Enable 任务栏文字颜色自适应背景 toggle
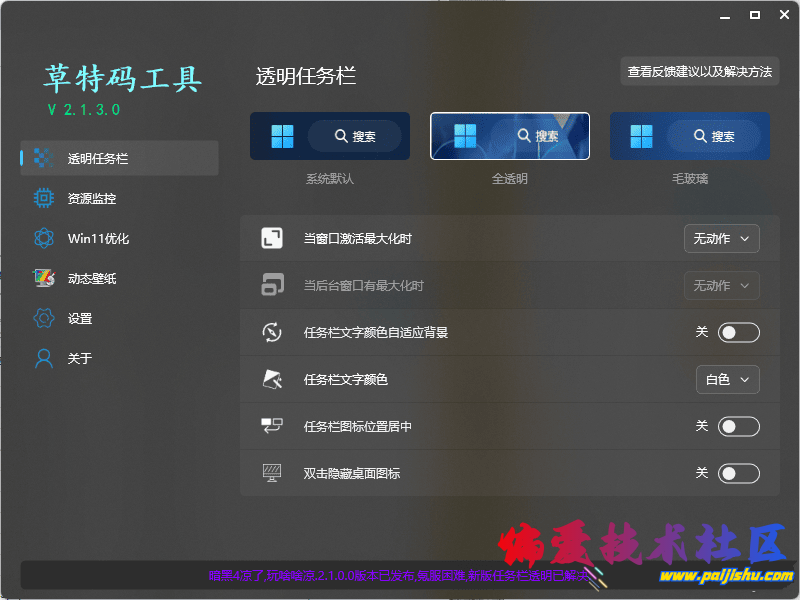Screen dimensions: 800x600 point(739,332)
